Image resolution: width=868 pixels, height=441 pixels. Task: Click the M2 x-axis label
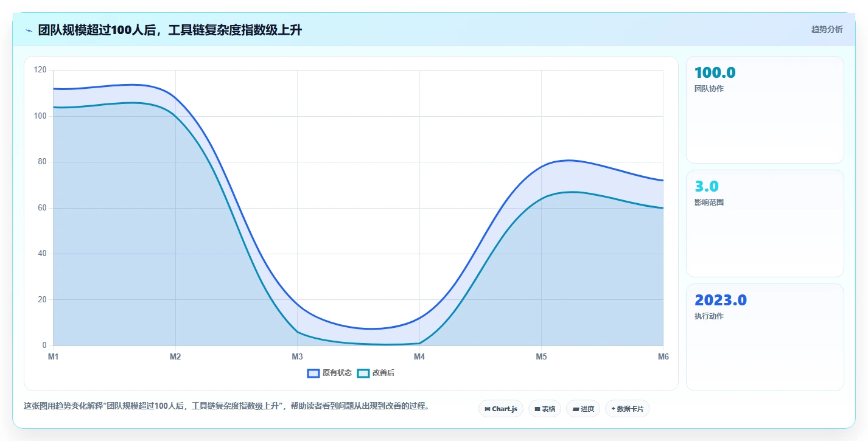[x=175, y=356]
